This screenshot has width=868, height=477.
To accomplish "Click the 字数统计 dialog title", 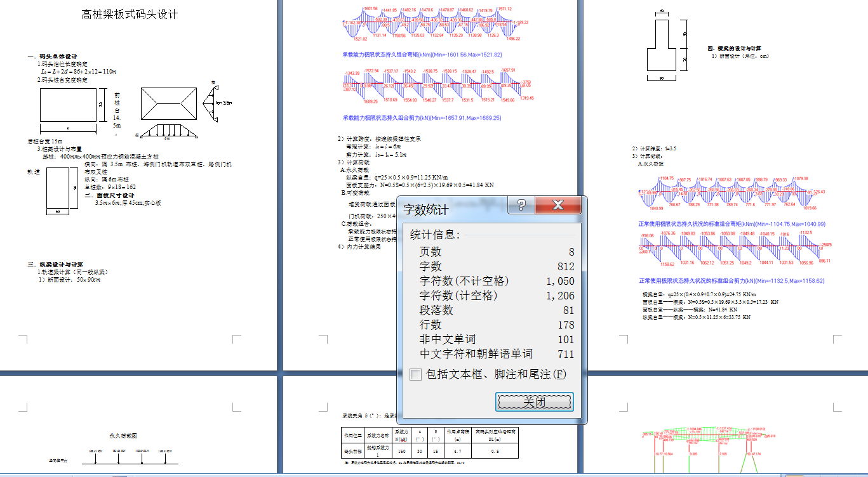I will (x=425, y=209).
